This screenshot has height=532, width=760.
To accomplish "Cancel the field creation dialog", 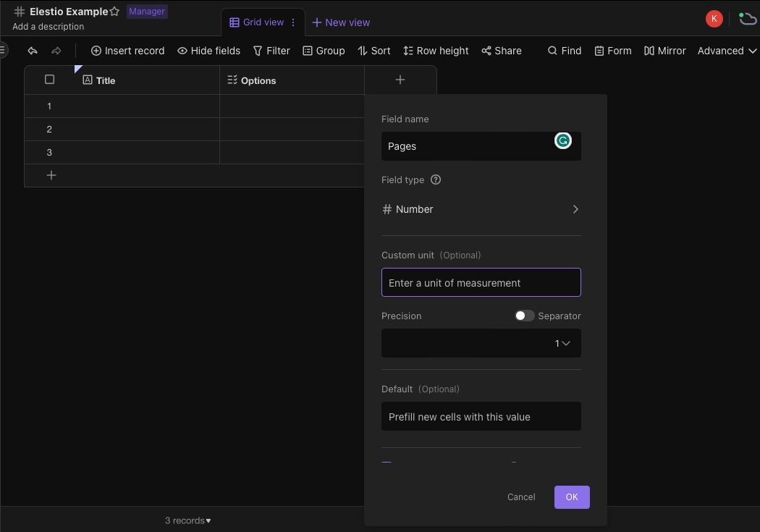I will [521, 497].
